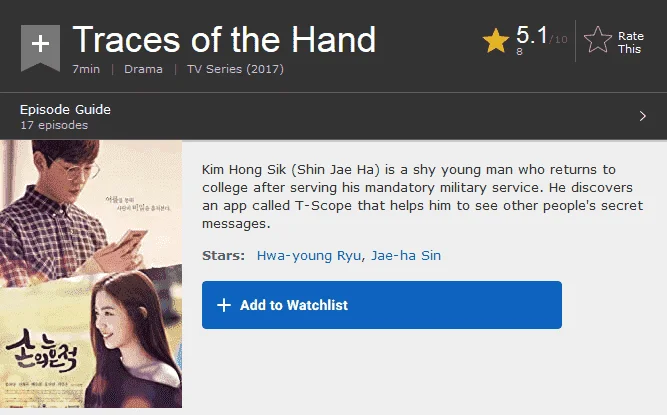The width and height of the screenshot is (667, 415).
Task: Click the Traces of the Hand title
Action: (x=224, y=40)
